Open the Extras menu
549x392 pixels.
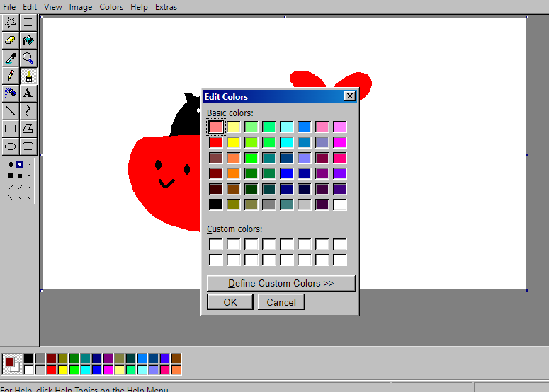tap(166, 7)
